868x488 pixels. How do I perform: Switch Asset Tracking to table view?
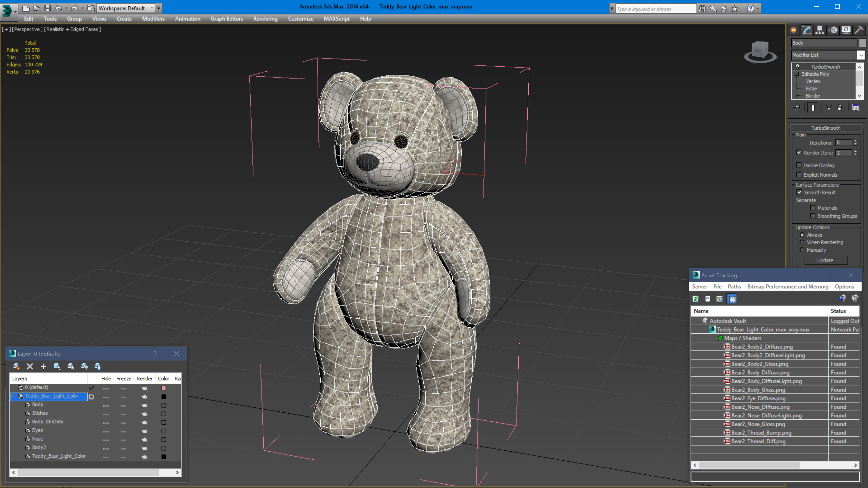point(732,299)
